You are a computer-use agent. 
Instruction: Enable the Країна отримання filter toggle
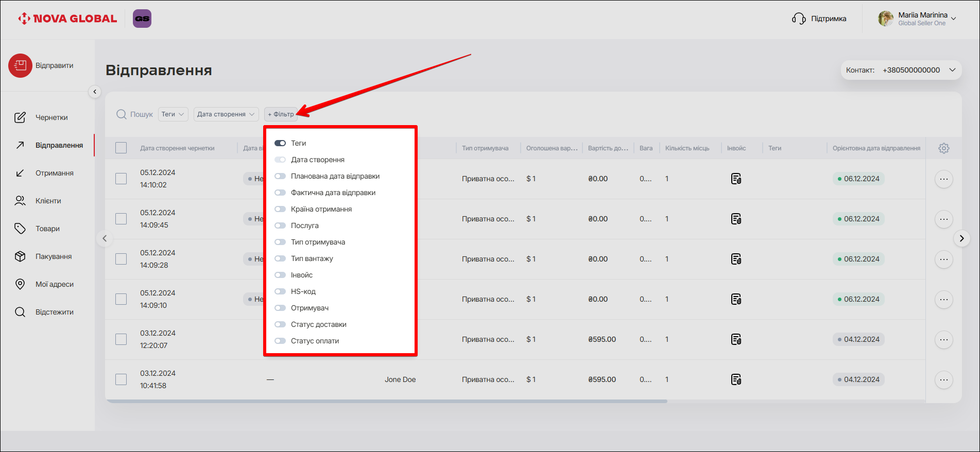tap(280, 209)
